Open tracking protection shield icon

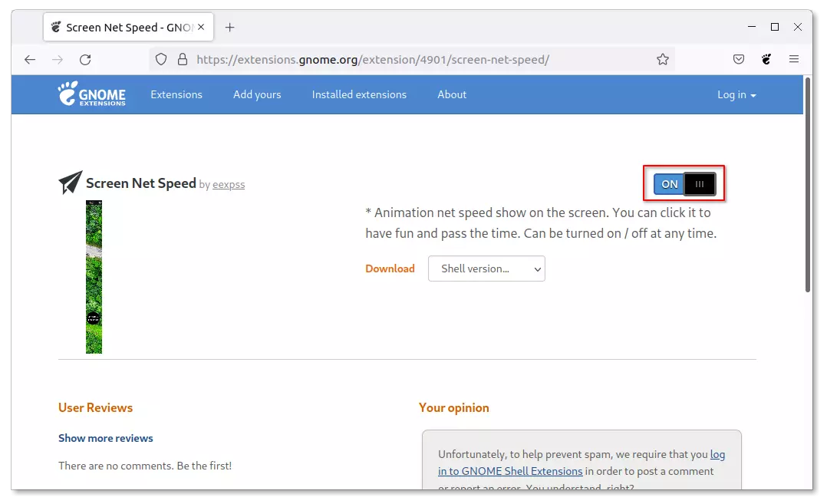click(x=161, y=60)
